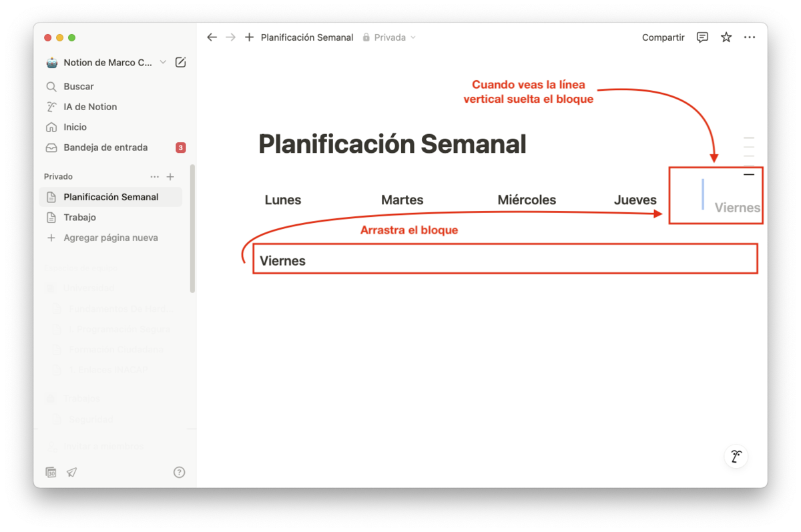801x532 pixels.
Task: Open the three-dot page options menu
Action: (750, 37)
